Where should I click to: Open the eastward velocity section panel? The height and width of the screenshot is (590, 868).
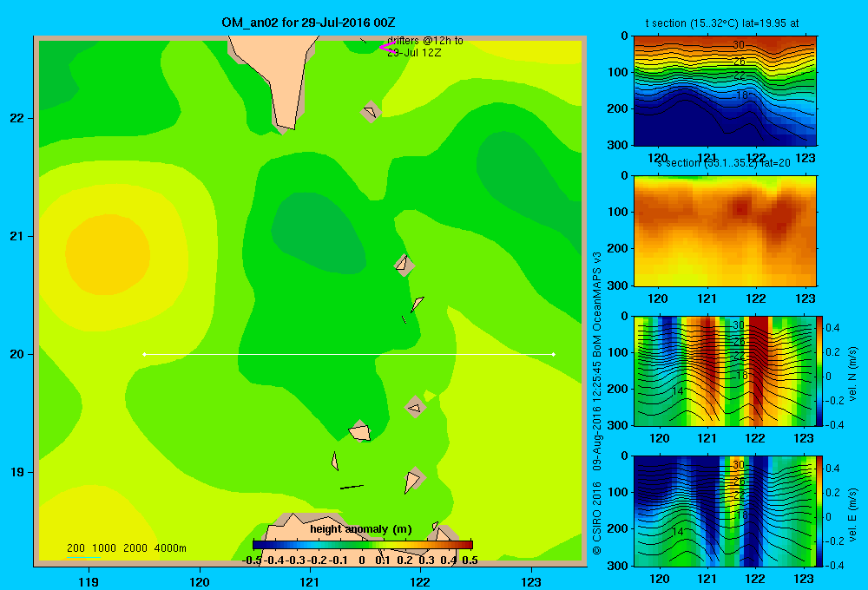725,511
